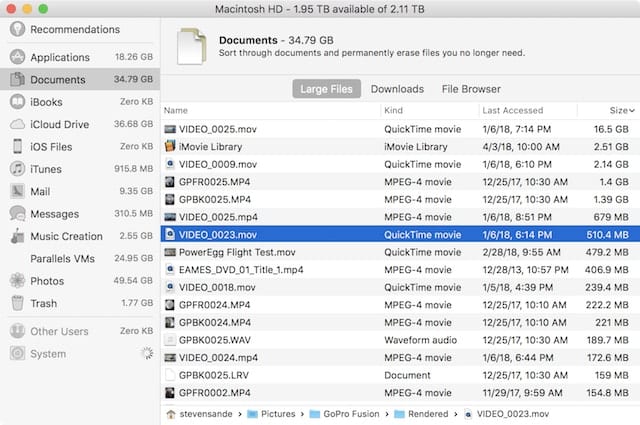Screen dimensions: 640x425
Task: Switch to the File Browser tab
Action: [x=471, y=89]
